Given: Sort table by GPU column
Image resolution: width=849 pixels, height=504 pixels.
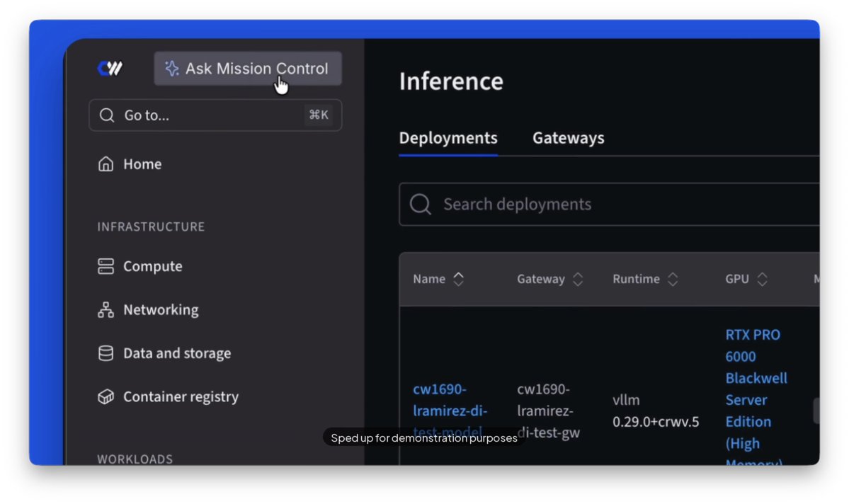Looking at the screenshot, I should [746, 280].
